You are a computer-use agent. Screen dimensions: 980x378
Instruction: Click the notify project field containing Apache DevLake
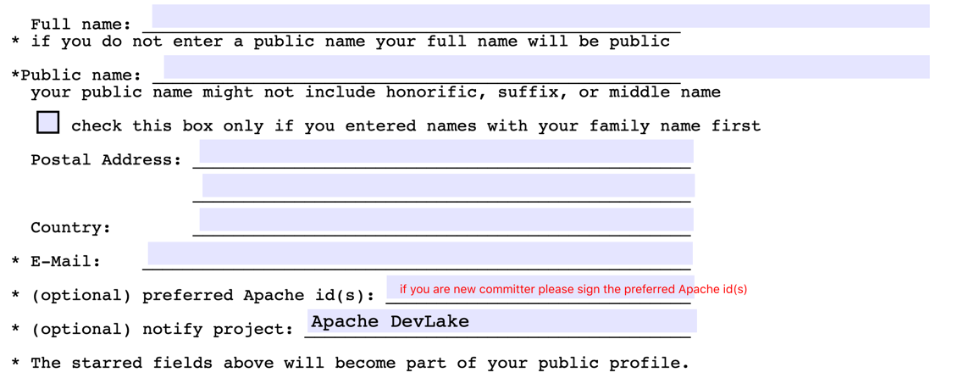(x=500, y=321)
